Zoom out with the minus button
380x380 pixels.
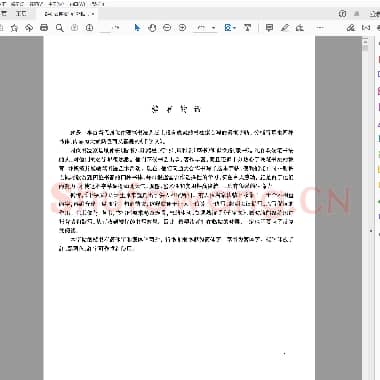tap(167, 28)
